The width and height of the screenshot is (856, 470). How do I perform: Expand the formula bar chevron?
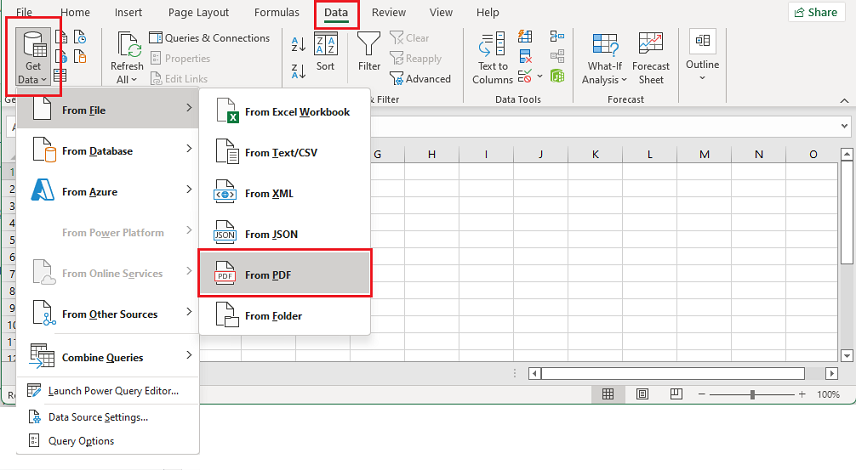coord(844,126)
